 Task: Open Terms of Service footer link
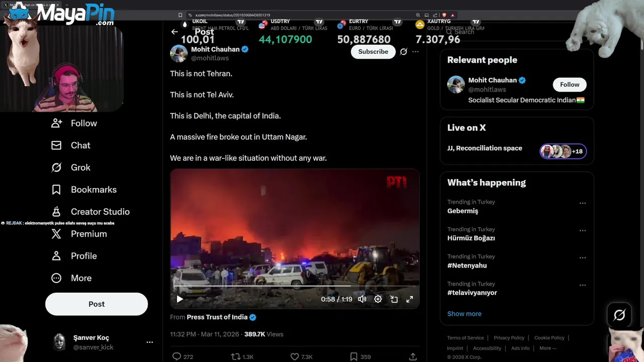pos(465,338)
